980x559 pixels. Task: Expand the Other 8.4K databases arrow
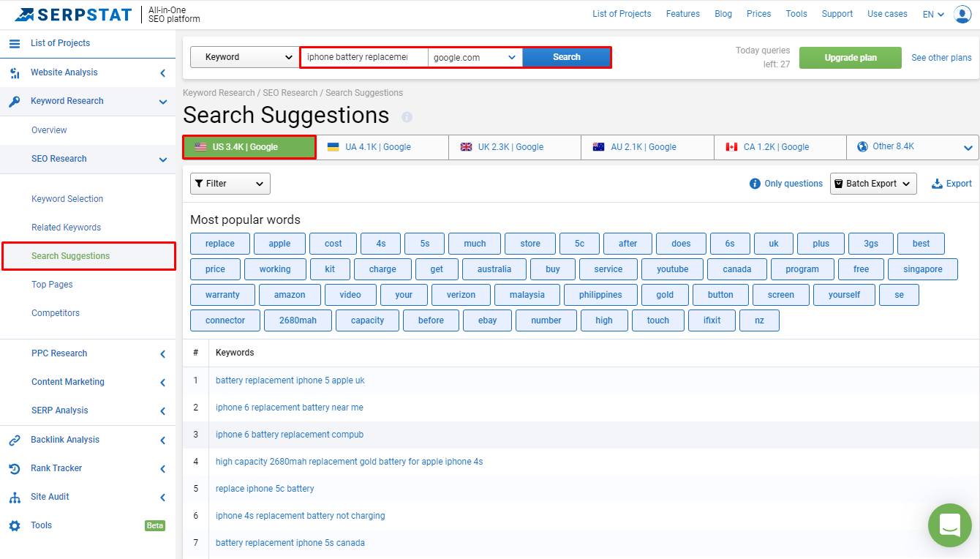pos(969,148)
